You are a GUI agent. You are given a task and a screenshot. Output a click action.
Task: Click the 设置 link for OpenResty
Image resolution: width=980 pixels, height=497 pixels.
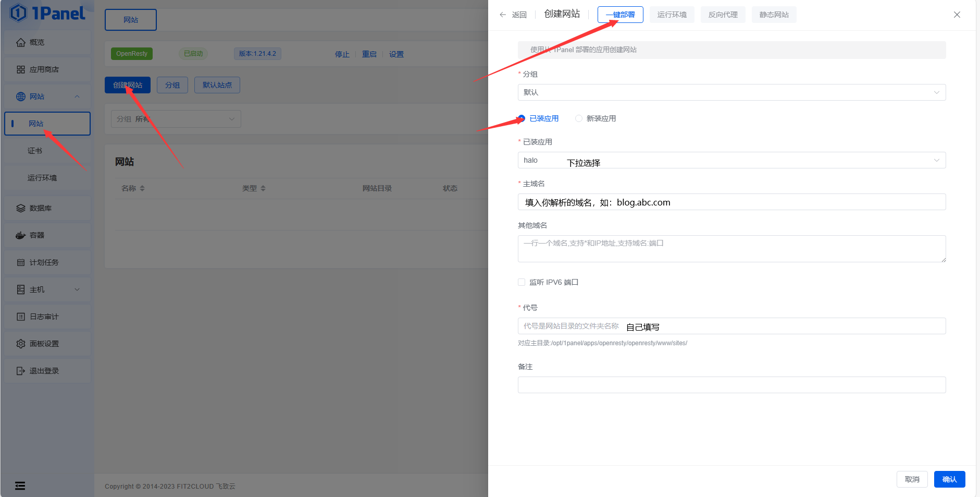tap(396, 54)
